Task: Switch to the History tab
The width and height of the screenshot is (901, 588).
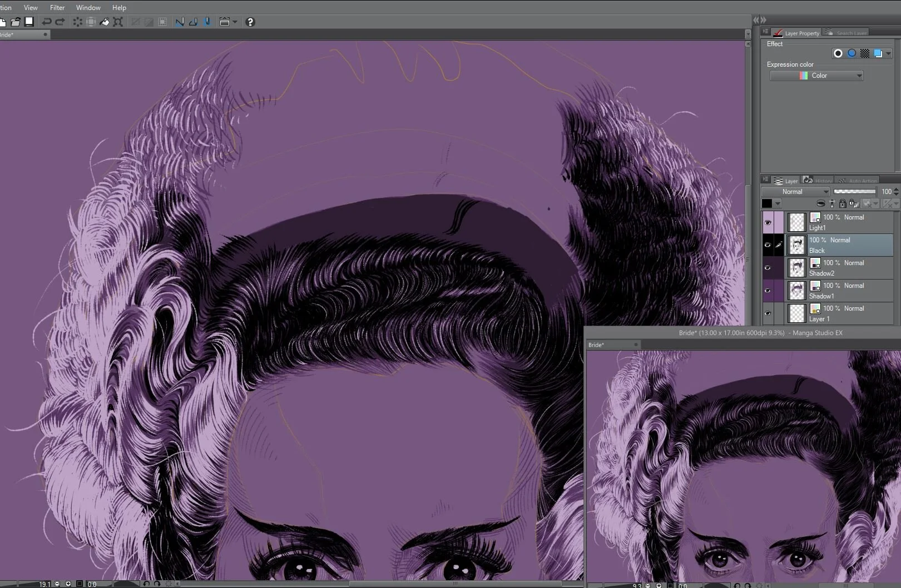Action: pos(818,181)
